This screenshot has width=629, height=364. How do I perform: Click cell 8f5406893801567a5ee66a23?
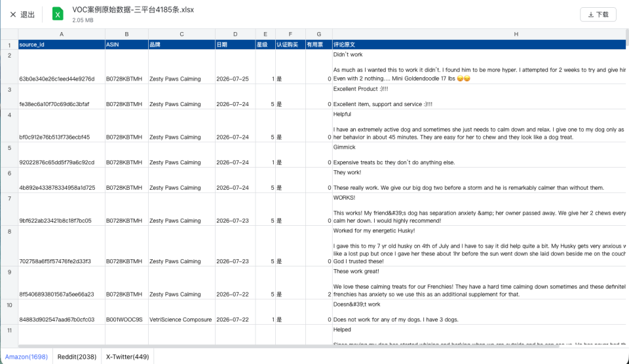pyautogui.click(x=62, y=283)
